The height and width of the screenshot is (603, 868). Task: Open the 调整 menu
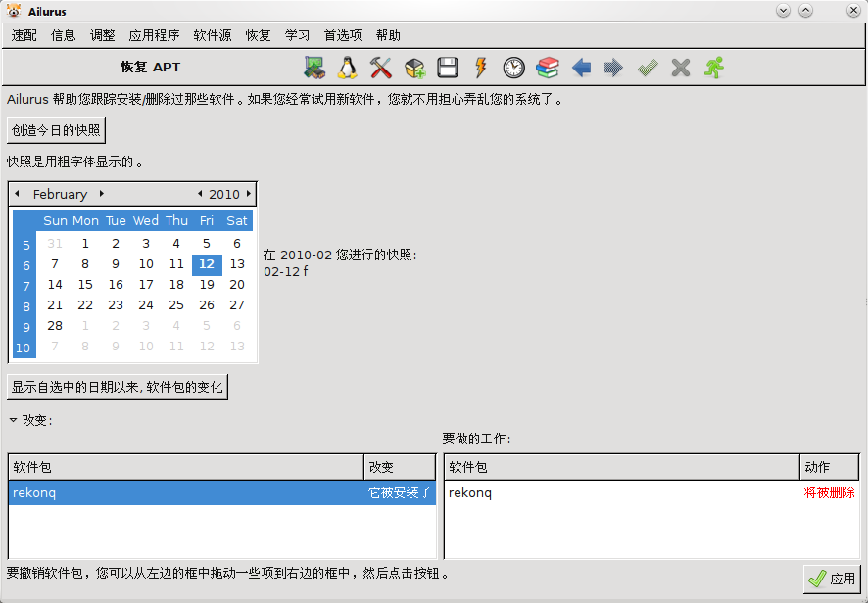pyautogui.click(x=103, y=35)
